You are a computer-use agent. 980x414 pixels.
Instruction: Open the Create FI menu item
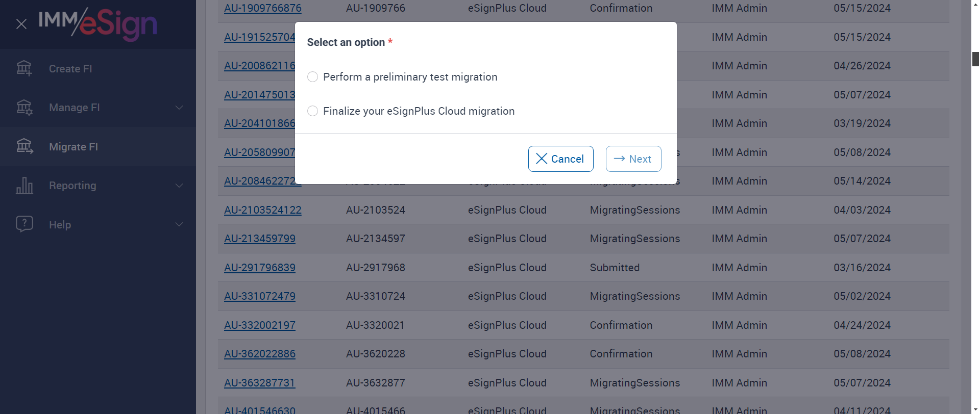point(70,69)
